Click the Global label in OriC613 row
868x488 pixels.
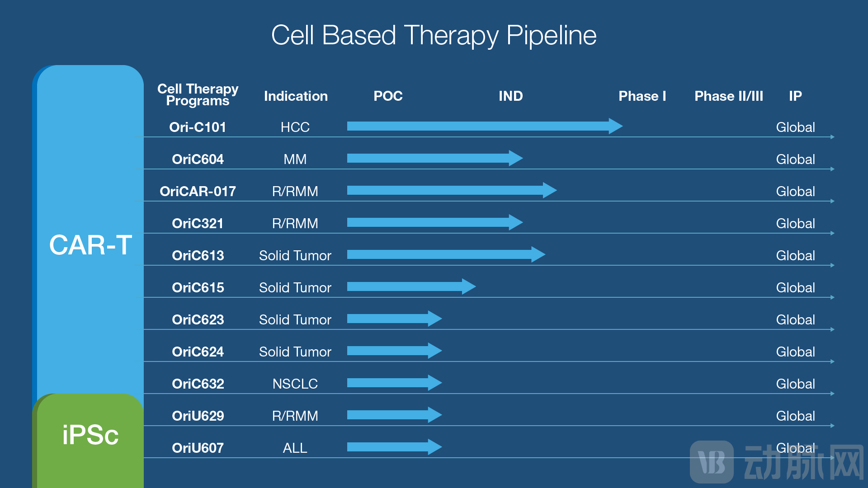(x=795, y=256)
